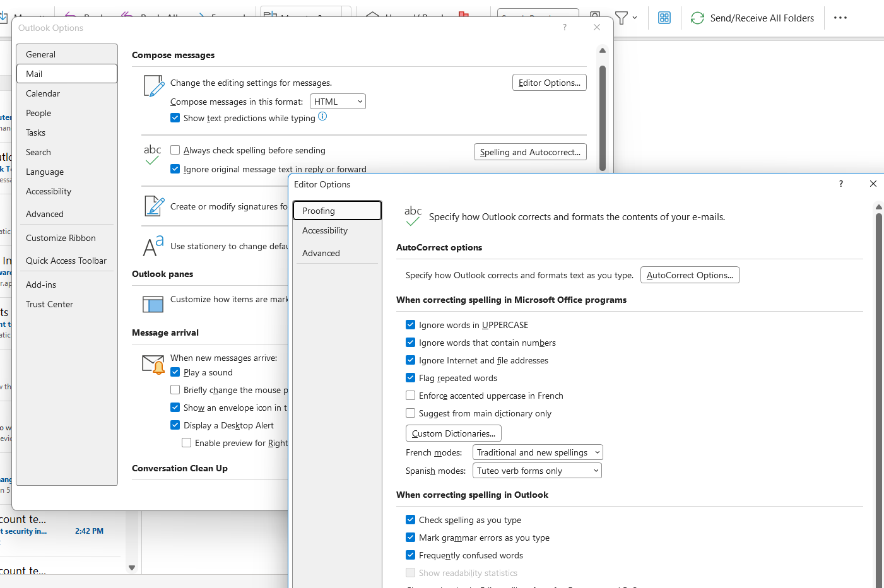Image resolution: width=884 pixels, height=588 pixels.
Task: Click the AutoCorrect Options... button
Action: [690, 275]
